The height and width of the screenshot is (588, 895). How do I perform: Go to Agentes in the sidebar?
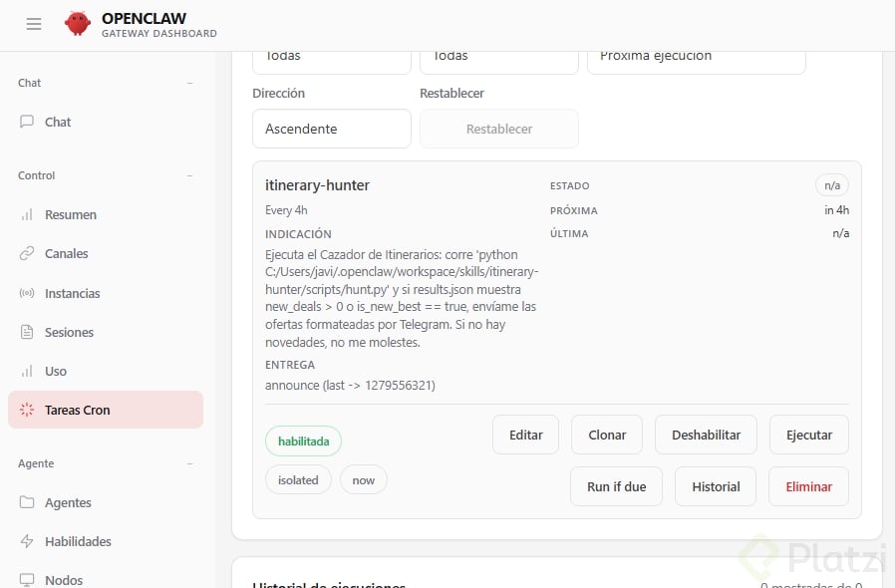tap(68, 502)
